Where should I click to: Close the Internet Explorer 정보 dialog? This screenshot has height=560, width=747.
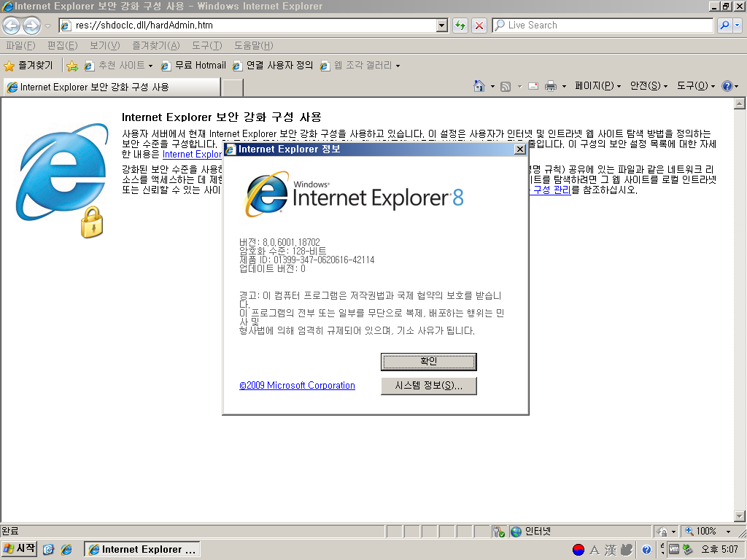coord(520,149)
